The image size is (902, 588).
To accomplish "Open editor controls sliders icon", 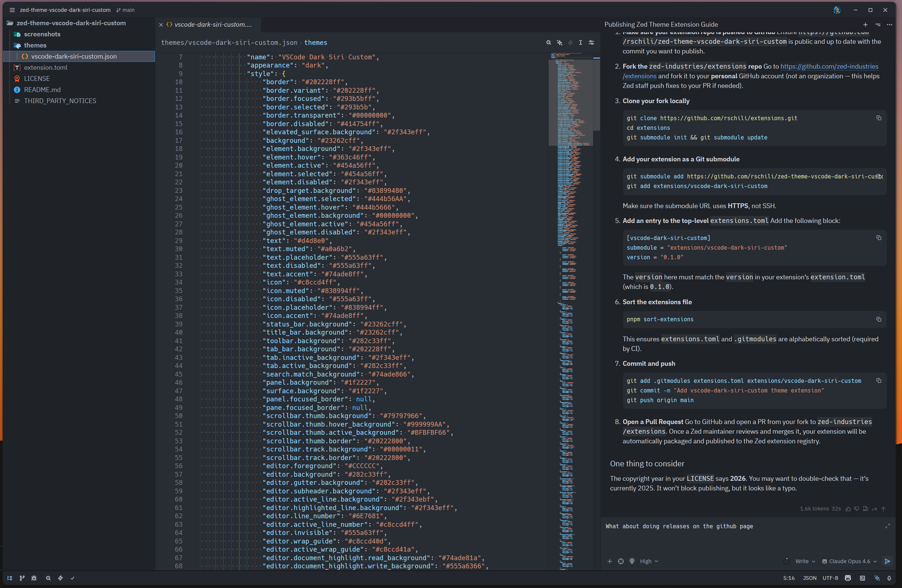I will (x=591, y=42).
